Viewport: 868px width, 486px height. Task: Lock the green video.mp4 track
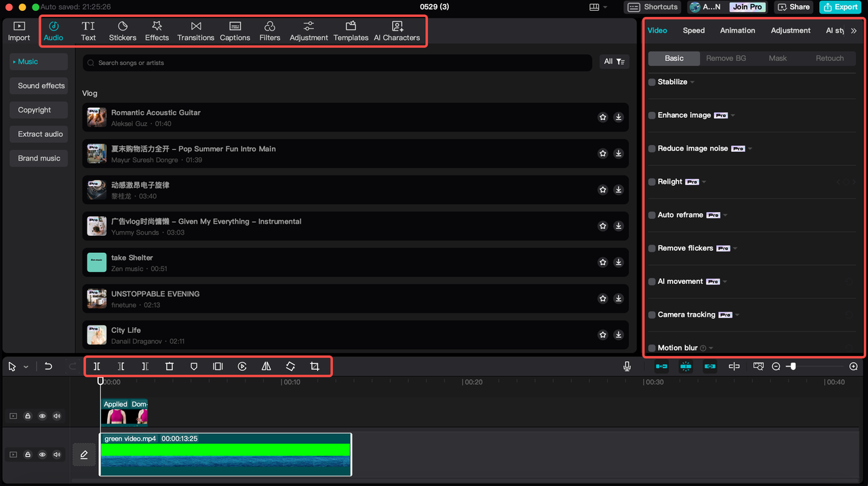[28, 455]
